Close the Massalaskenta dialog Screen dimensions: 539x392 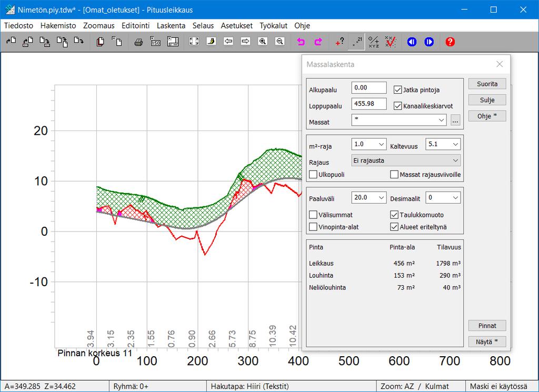point(500,64)
